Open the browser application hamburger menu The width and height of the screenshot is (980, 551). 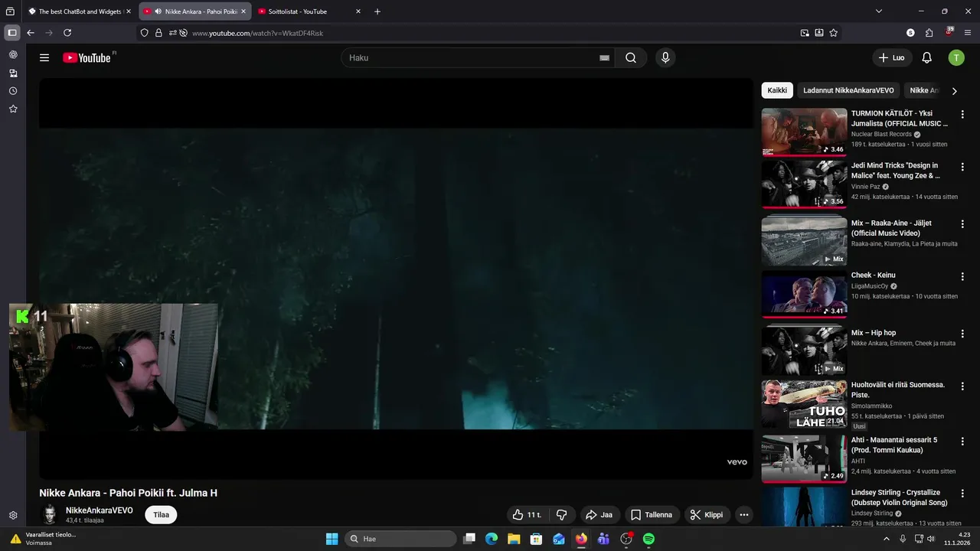tap(968, 33)
